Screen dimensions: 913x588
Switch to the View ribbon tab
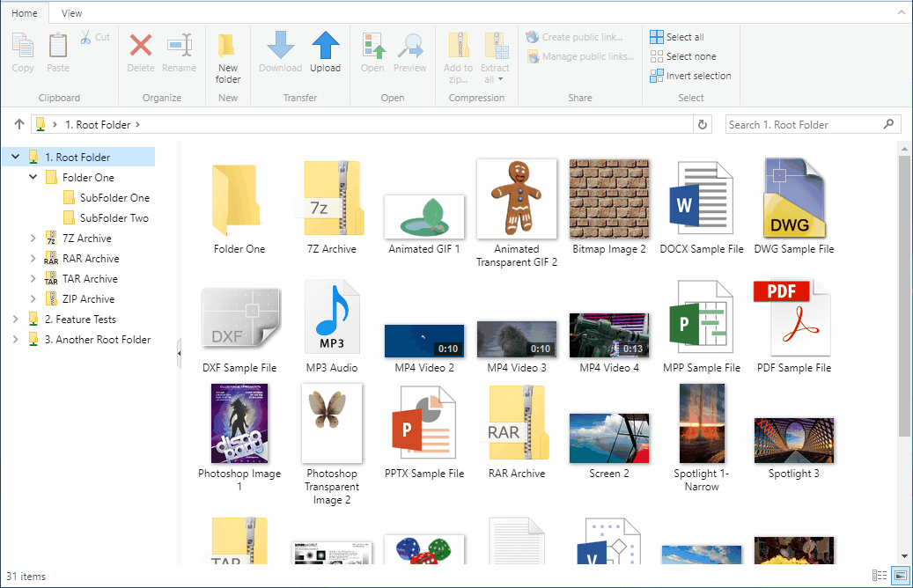72,13
